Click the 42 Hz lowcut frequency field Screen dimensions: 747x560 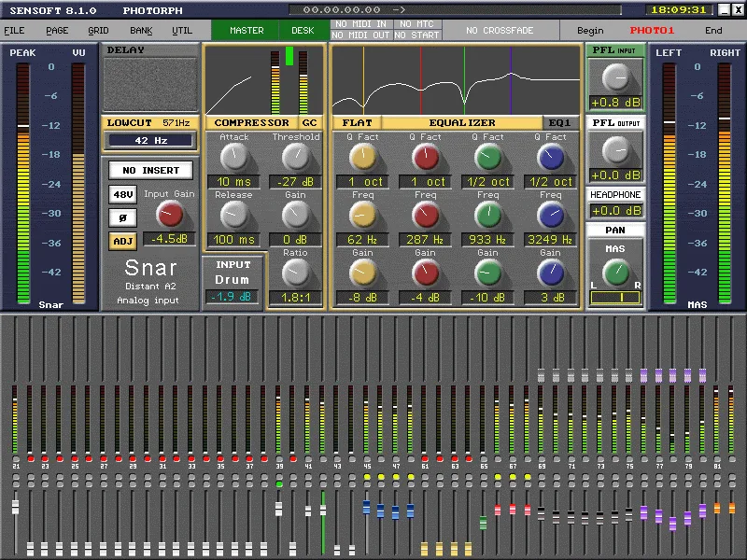point(150,141)
